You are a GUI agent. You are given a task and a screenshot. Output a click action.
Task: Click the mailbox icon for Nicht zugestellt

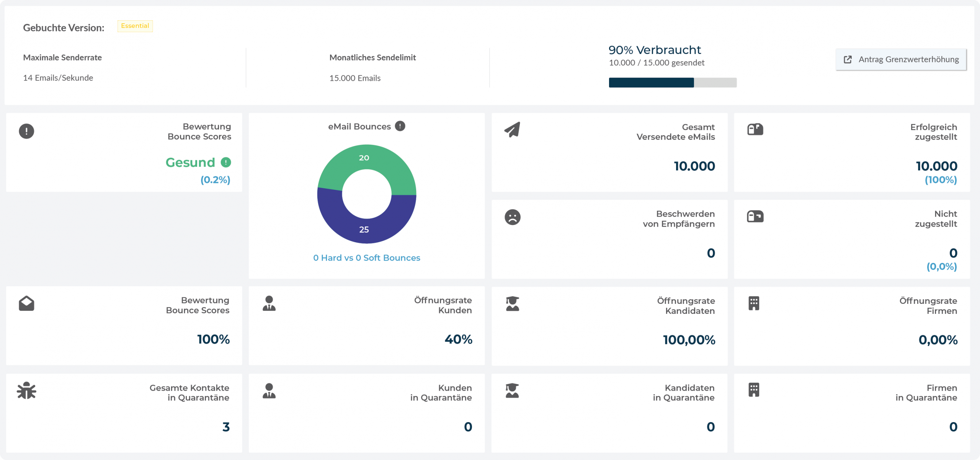pos(755,217)
